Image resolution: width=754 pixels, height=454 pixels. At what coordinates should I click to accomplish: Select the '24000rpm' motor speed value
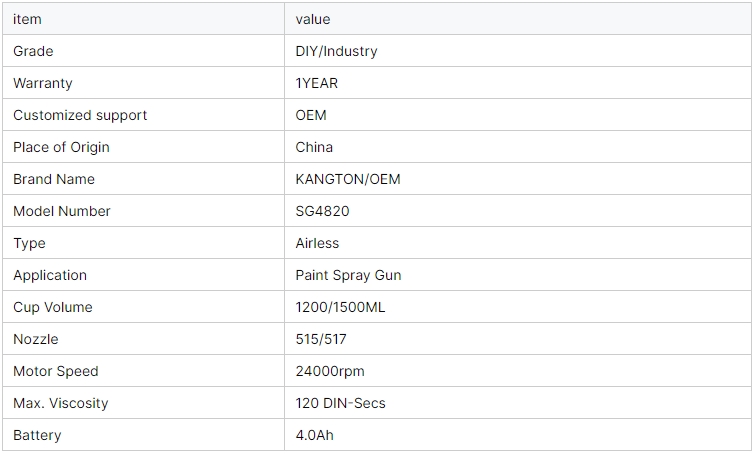tap(330, 371)
